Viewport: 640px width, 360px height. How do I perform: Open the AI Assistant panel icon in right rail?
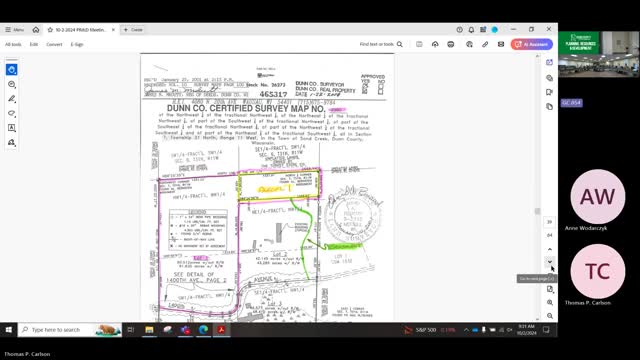click(x=549, y=62)
